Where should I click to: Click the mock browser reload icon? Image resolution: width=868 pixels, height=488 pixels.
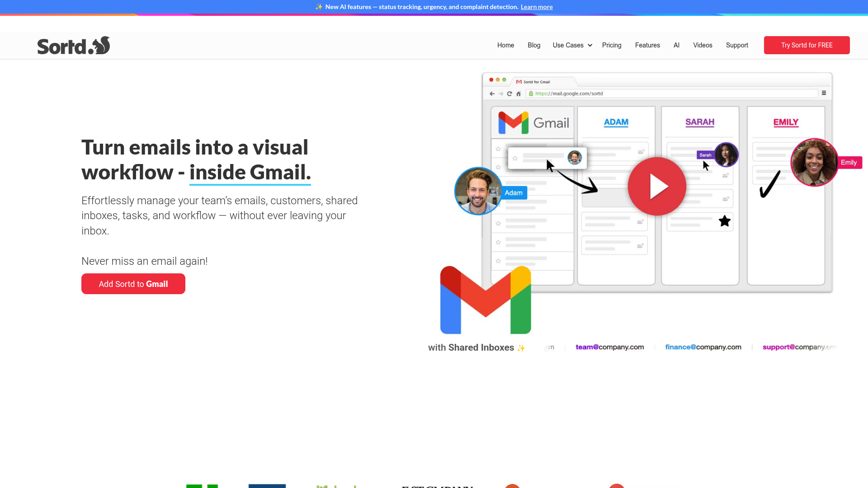(x=509, y=94)
